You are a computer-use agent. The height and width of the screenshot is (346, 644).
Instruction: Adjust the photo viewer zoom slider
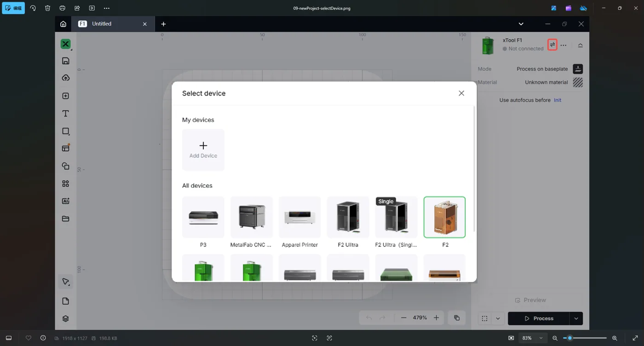(x=585, y=338)
